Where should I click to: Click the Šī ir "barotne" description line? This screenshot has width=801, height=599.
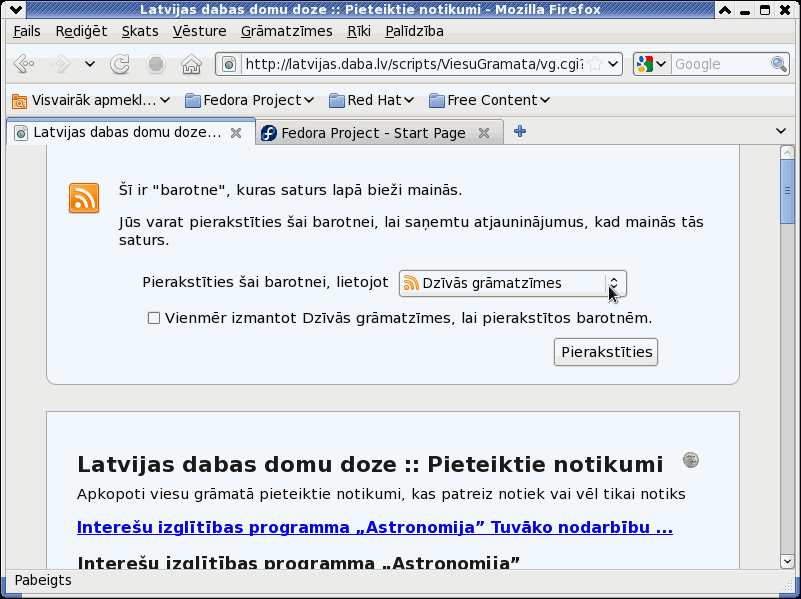[291, 190]
